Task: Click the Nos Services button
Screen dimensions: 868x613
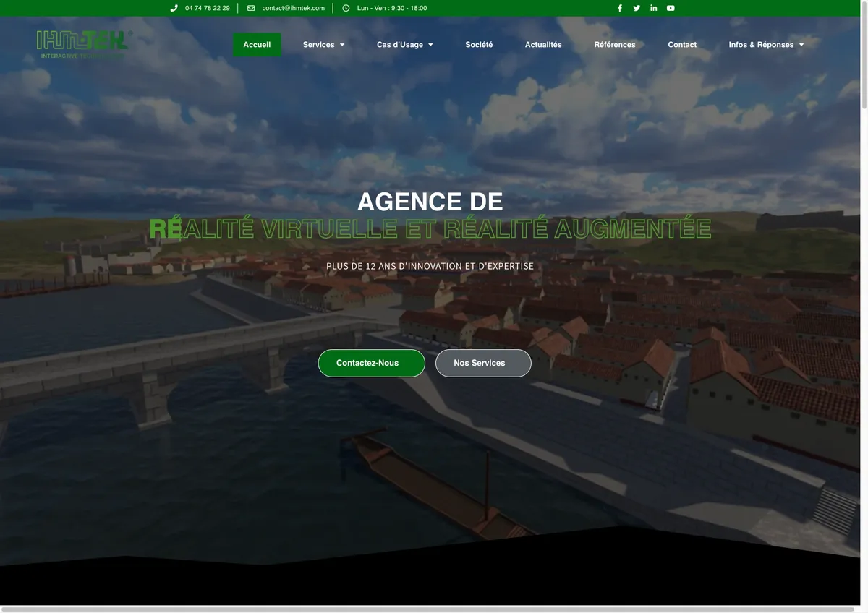Action: [483, 363]
